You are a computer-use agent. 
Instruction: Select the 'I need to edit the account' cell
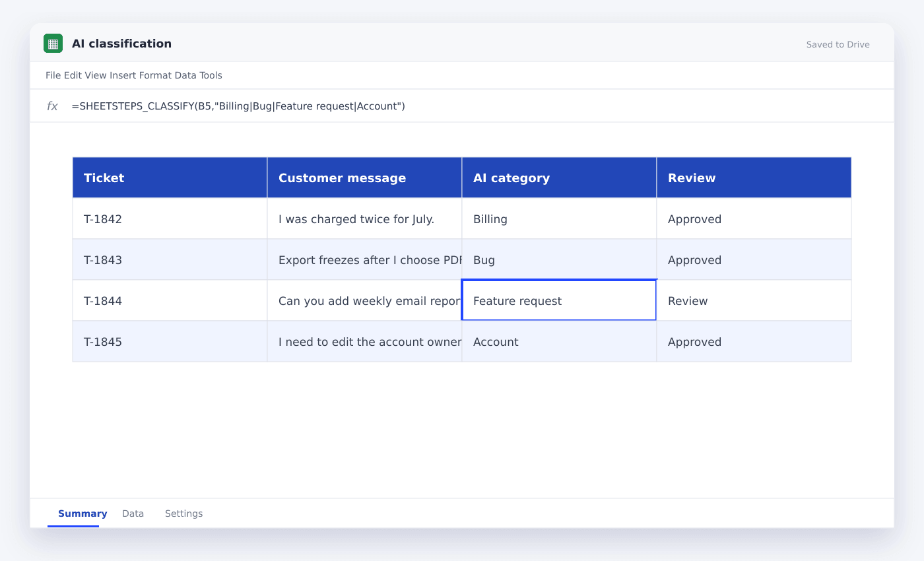[x=364, y=341]
